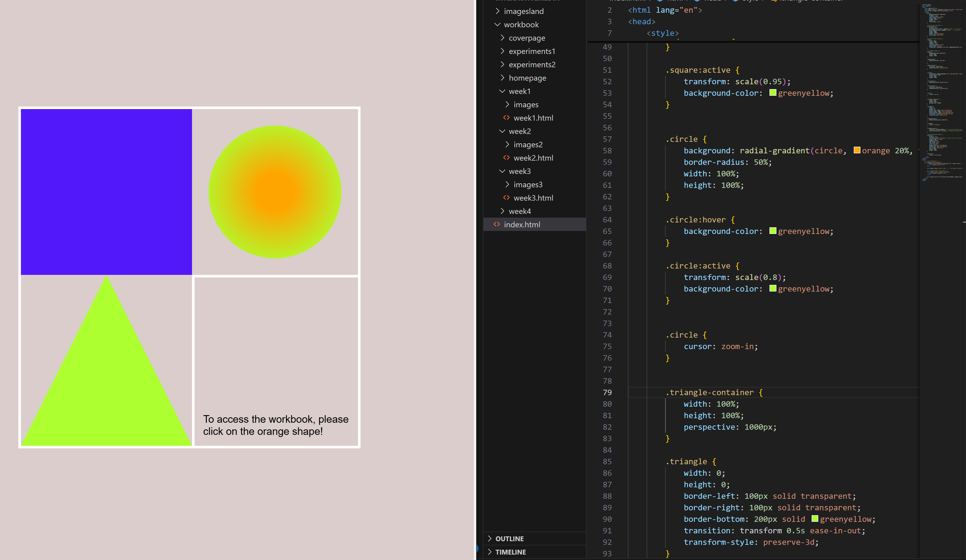Click the HTML file icon beside week3.html
The width and height of the screenshot is (966, 560).
(x=507, y=198)
